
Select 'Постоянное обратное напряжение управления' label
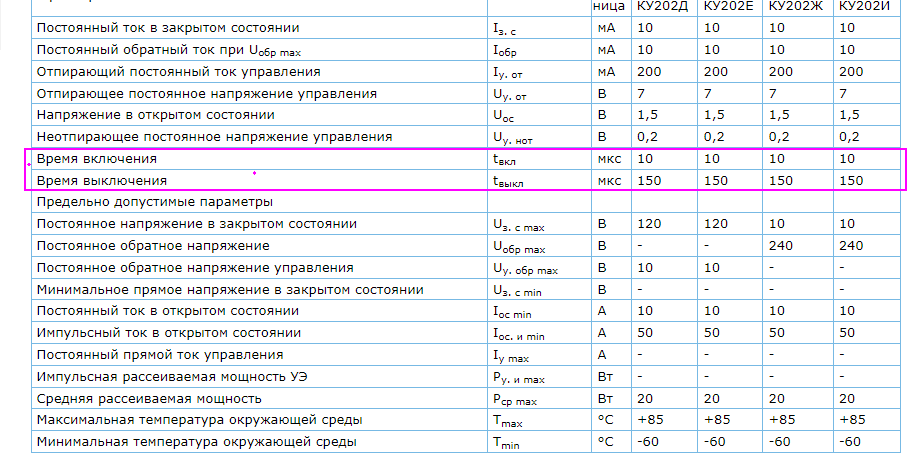[x=195, y=268]
